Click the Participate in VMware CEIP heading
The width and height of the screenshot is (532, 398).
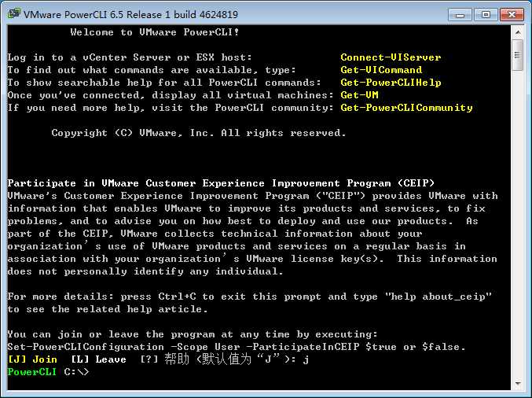[221, 183]
